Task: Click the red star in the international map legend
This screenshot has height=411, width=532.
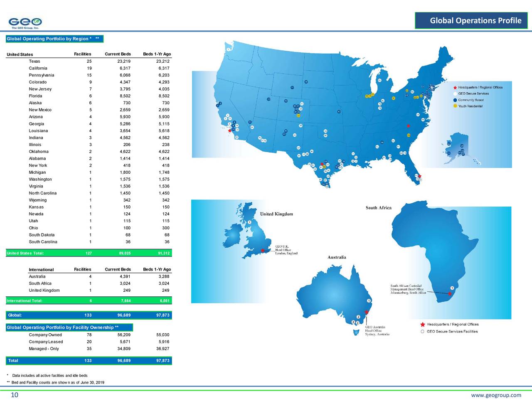Action: (422, 325)
